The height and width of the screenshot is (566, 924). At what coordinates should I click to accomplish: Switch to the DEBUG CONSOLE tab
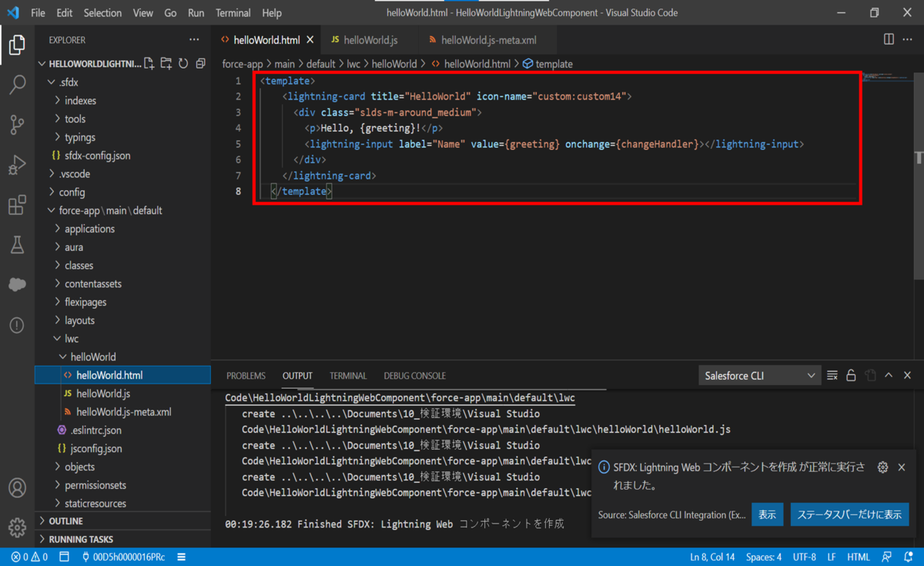414,376
